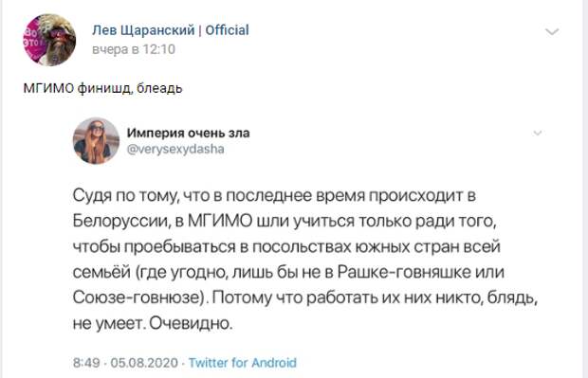Image resolution: width=588 pixels, height=378 pixels.
Task: Click caption МГИМО финишд
Action: point(78,88)
